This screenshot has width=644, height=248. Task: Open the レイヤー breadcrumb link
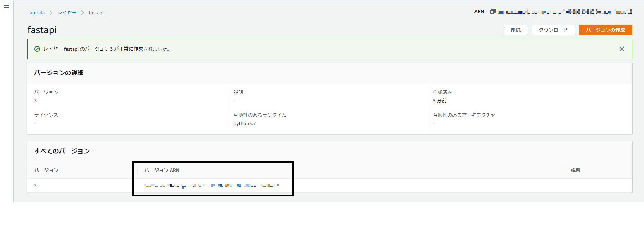tap(67, 13)
